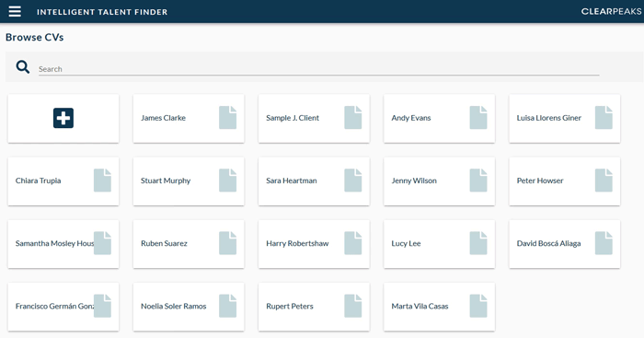This screenshot has width=644, height=338.
Task: Focus the Search input field
Action: pyautogui.click(x=318, y=69)
